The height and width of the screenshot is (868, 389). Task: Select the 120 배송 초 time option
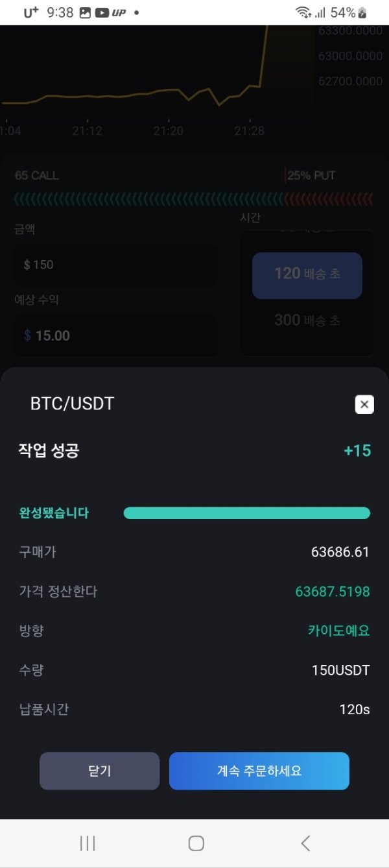coord(307,275)
